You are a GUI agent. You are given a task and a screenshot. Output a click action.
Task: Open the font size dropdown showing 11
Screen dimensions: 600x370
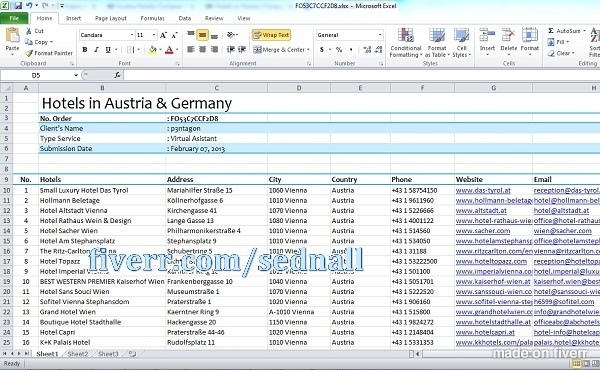click(154, 35)
